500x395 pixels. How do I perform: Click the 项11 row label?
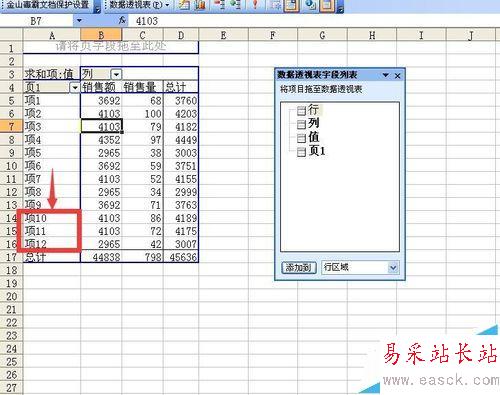52,231
